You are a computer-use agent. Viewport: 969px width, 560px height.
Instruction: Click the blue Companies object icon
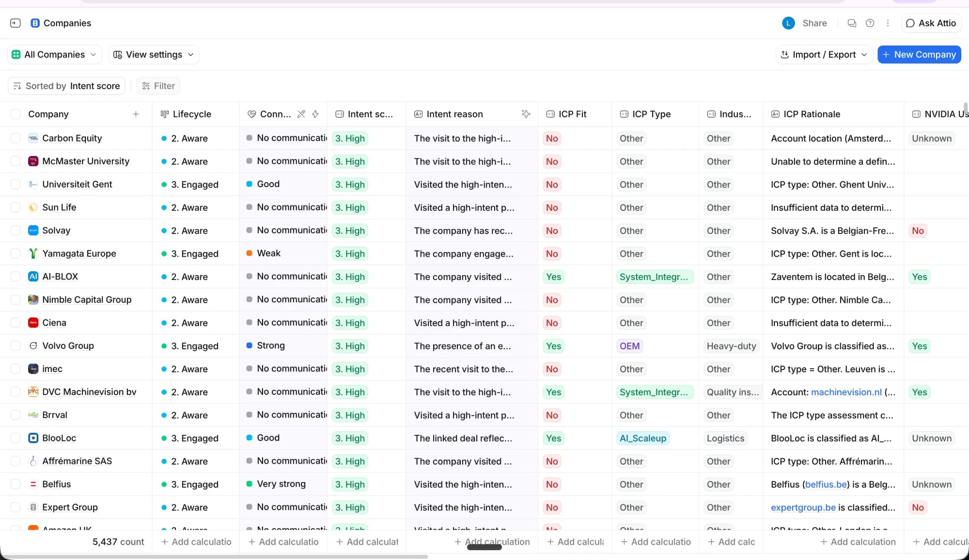(35, 23)
